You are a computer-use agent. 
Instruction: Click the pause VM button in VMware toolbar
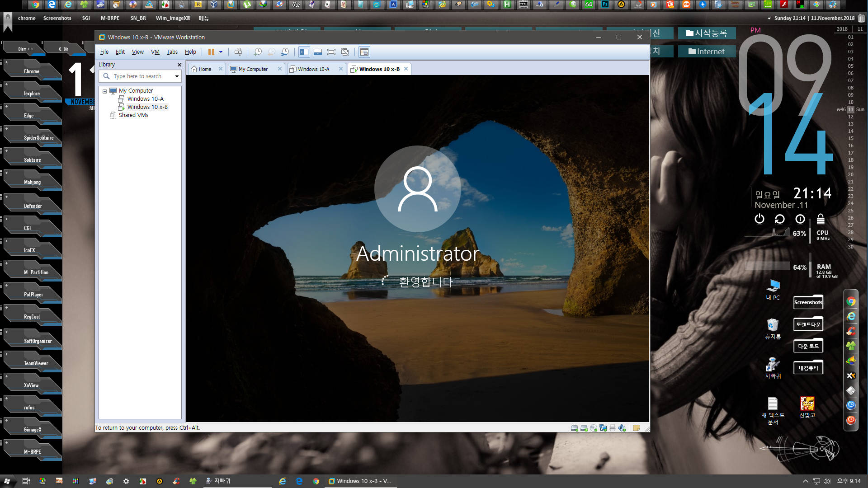211,52
